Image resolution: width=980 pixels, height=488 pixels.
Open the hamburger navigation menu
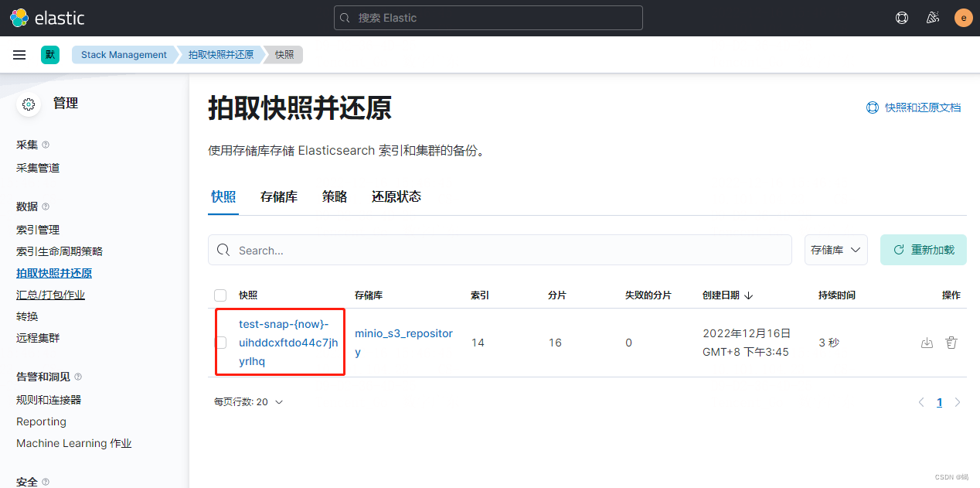[19, 55]
